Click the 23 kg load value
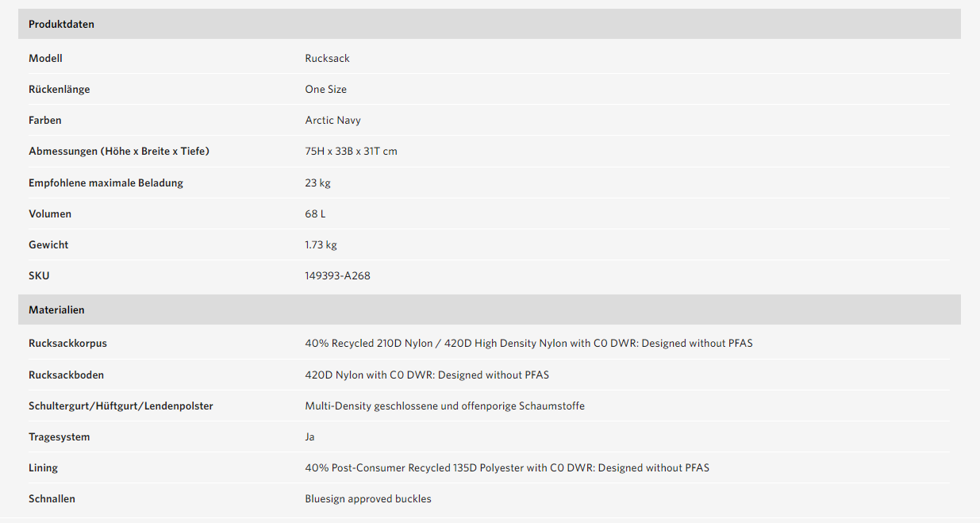Screen dimensions: 980x523 click(x=317, y=183)
